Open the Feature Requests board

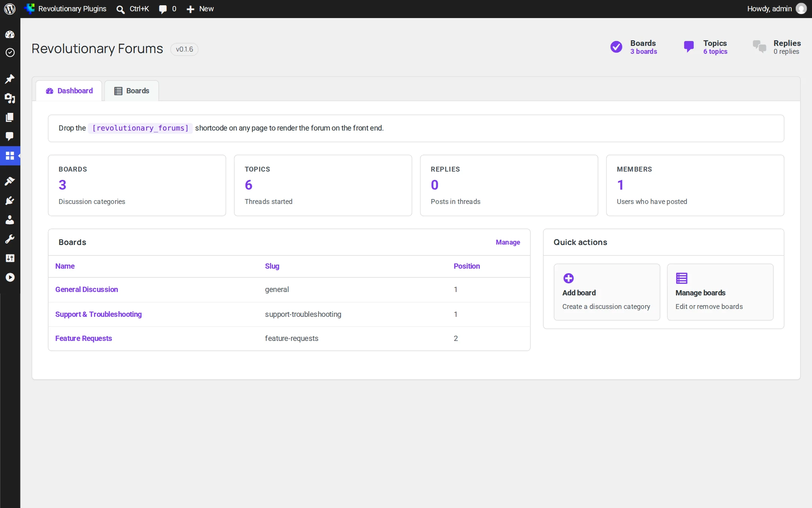(x=83, y=338)
